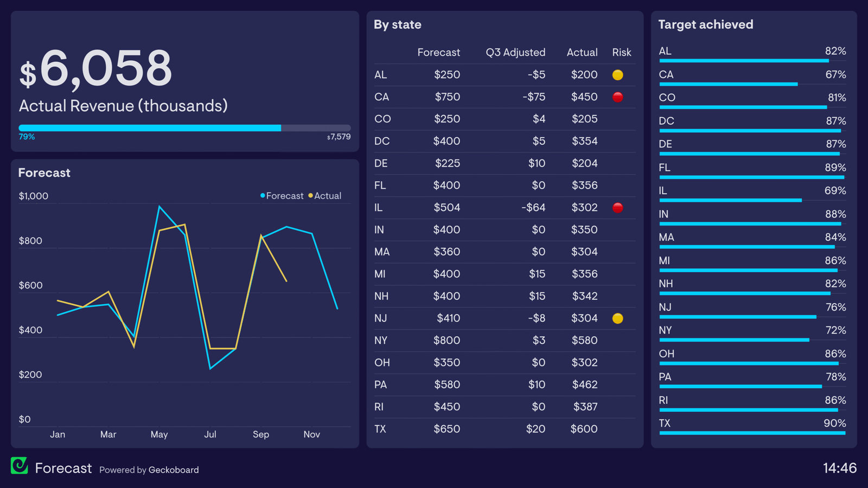868x488 pixels.
Task: Click the Actual Revenue (thousands) label
Action: tap(124, 106)
